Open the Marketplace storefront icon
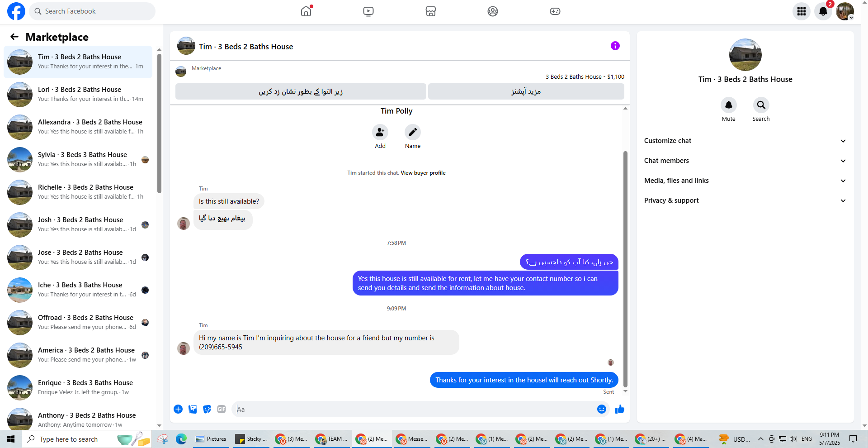 431,11
